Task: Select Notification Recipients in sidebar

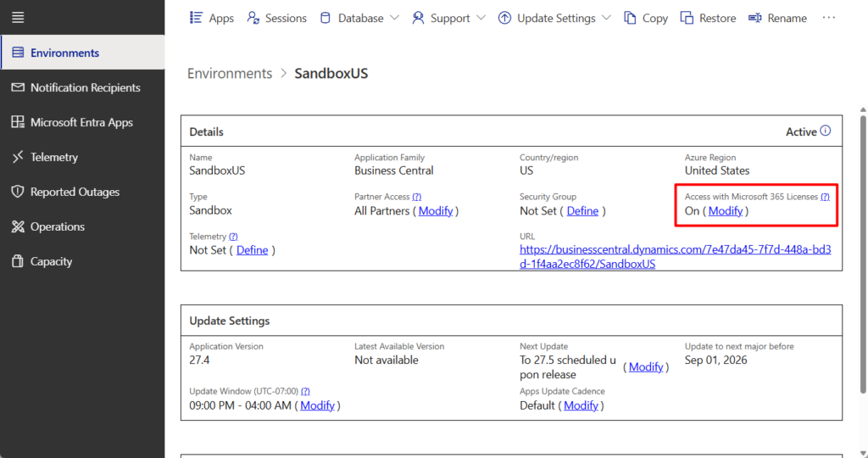Action: coord(85,87)
